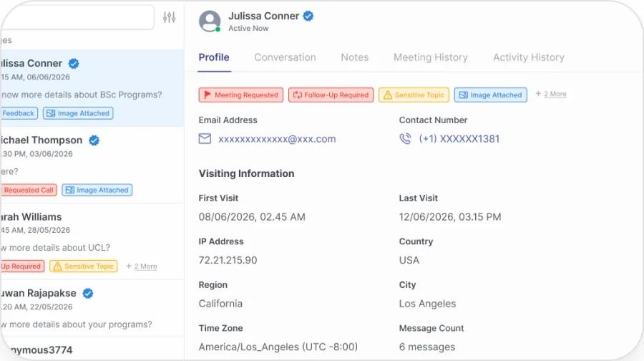Click the masked contact number (+1) XXXXXX1381
644x361 pixels.
pyautogui.click(x=459, y=139)
